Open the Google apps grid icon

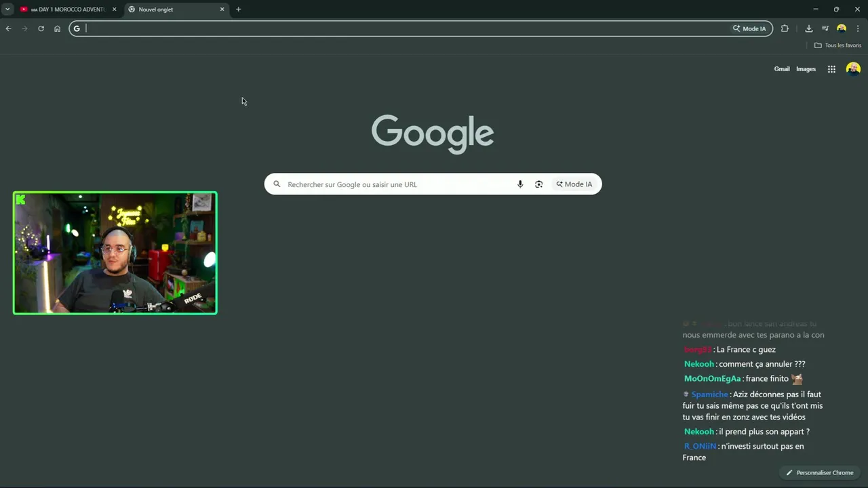(831, 69)
